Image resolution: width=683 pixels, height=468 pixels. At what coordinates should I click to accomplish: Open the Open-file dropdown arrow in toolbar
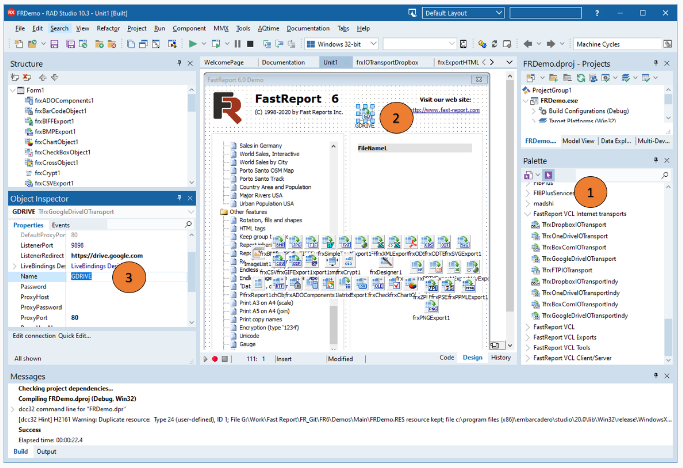click(43, 44)
